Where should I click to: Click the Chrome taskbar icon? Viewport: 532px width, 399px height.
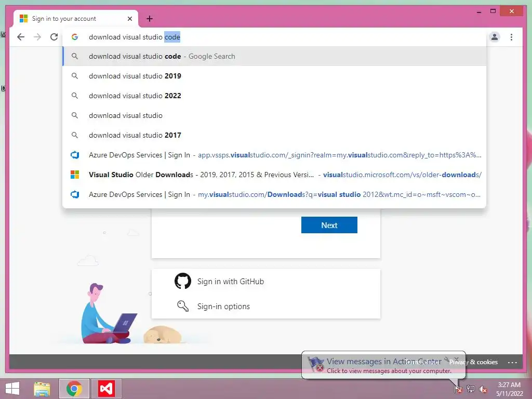(74, 389)
